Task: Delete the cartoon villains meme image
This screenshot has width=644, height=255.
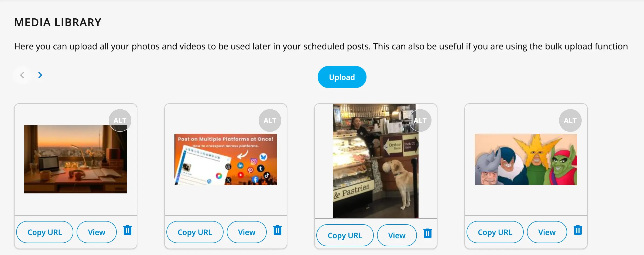Action: pyautogui.click(x=578, y=230)
